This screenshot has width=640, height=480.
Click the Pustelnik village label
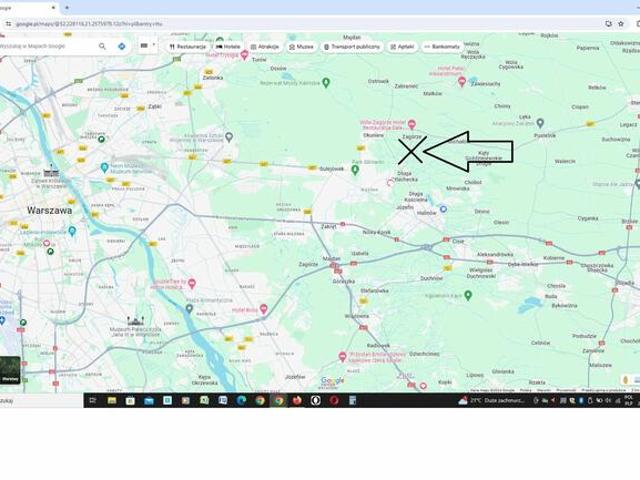click(x=545, y=136)
